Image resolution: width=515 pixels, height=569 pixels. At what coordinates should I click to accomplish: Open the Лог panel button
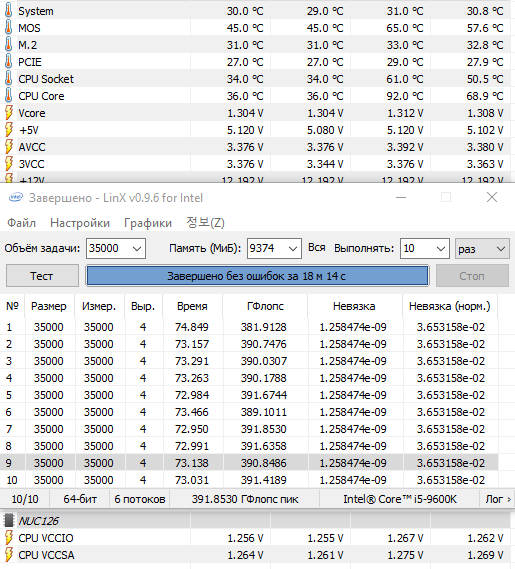point(498,499)
